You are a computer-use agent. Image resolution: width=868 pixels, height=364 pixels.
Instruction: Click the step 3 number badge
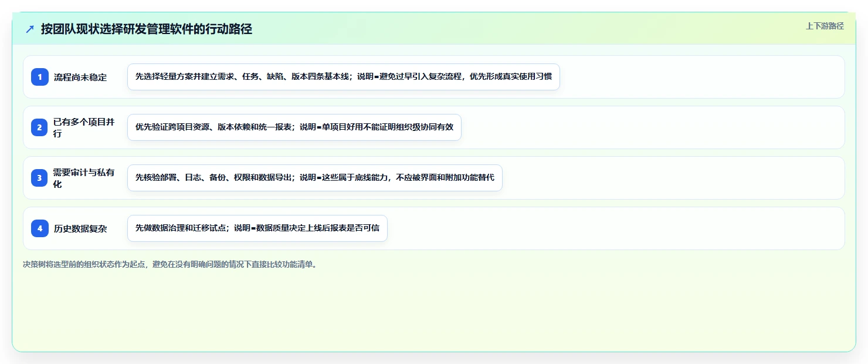[40, 178]
